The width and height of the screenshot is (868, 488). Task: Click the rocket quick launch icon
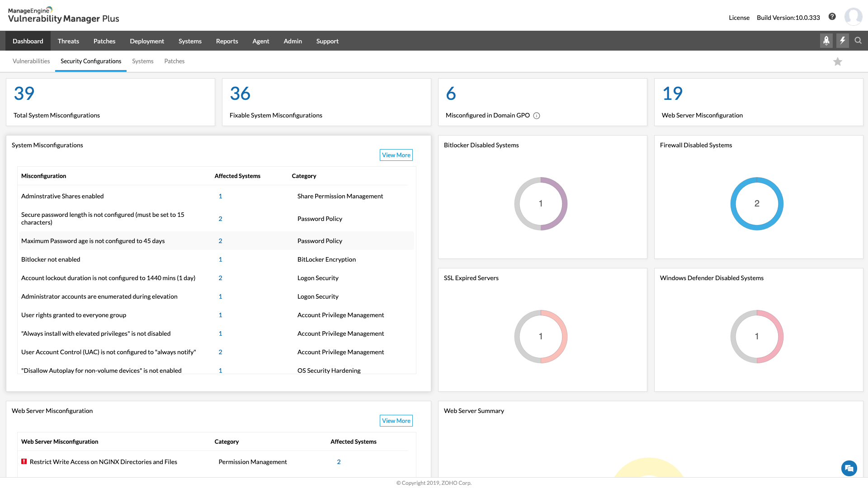point(826,41)
